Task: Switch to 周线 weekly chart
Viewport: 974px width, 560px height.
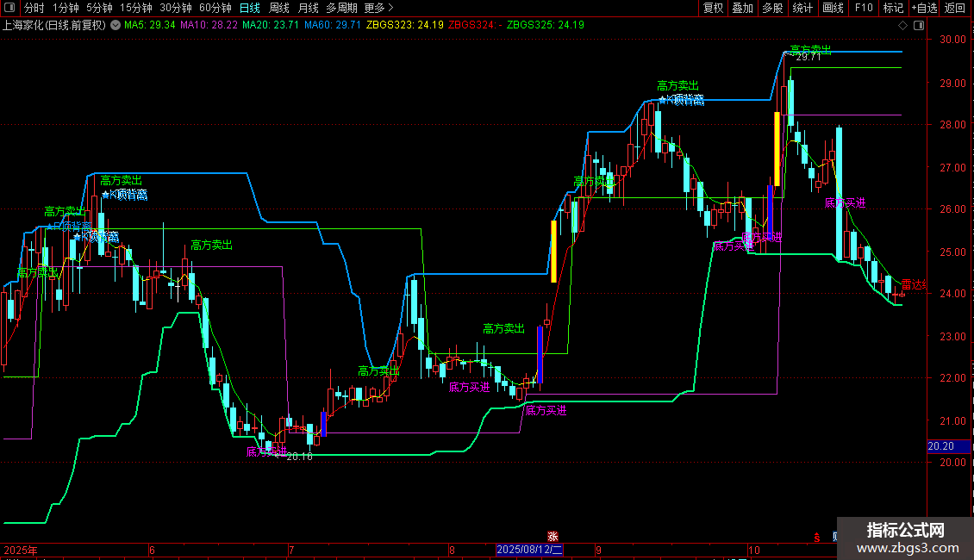Action: click(x=279, y=8)
